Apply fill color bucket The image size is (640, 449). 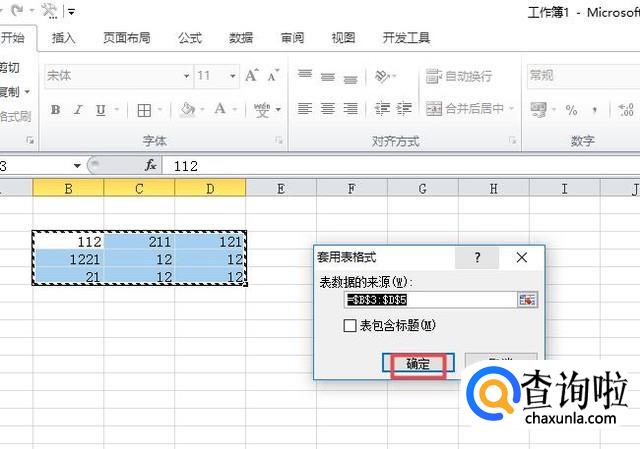[x=187, y=109]
